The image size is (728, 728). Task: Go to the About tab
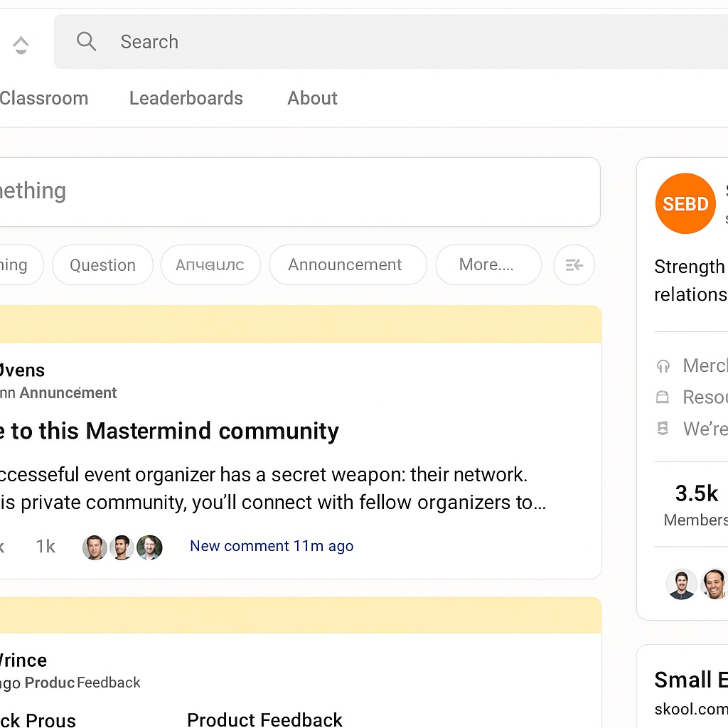312,98
